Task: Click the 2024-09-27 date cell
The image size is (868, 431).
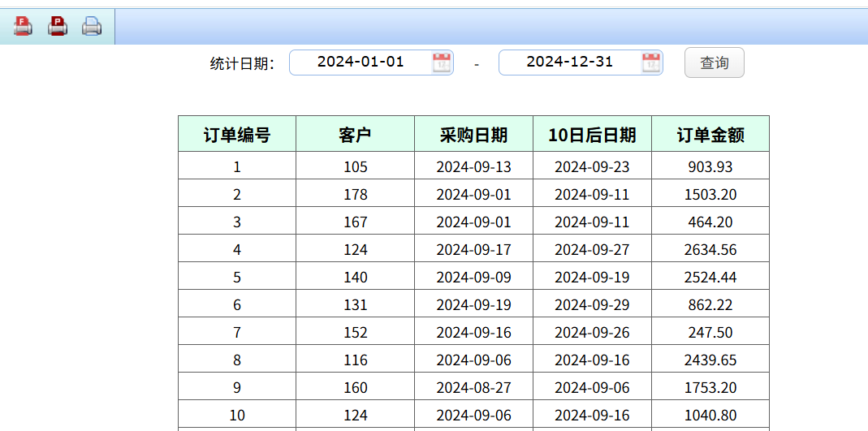Action: point(592,249)
